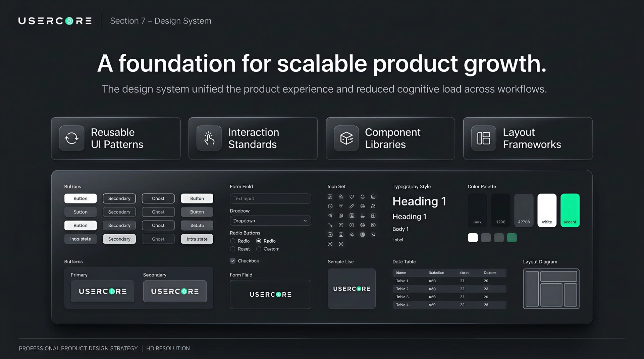644x359 pixels.
Task: Click the Name column header in Date Table
Action: [401, 273]
